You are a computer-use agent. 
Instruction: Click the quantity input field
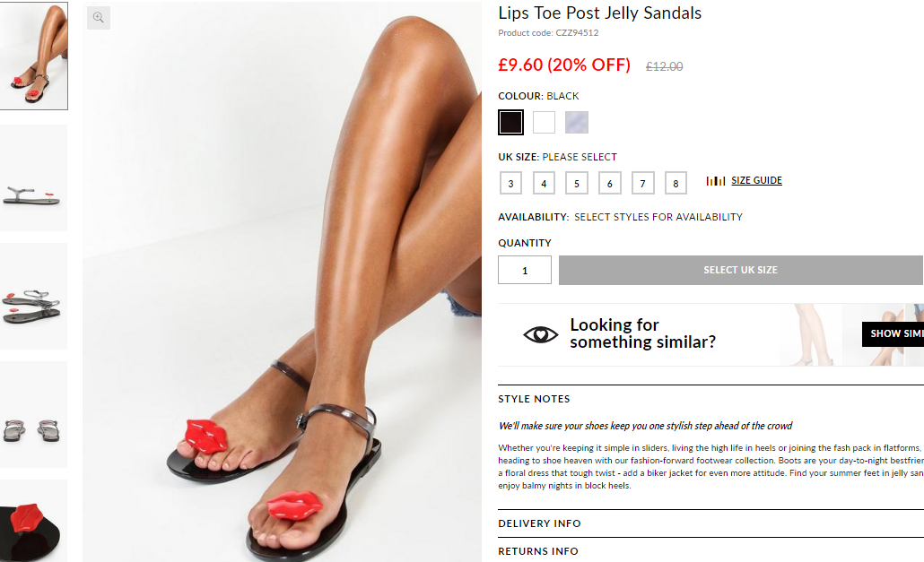(525, 270)
